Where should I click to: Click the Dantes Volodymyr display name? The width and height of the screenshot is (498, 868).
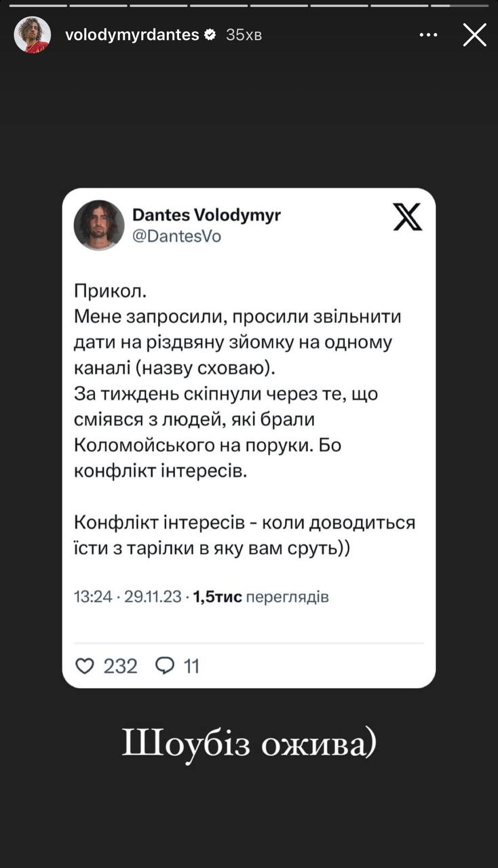click(206, 215)
